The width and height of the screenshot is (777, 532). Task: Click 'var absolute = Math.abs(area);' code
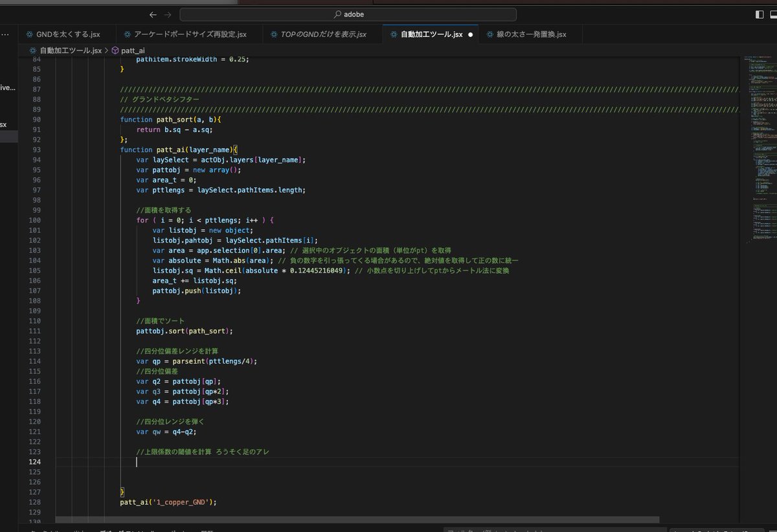tap(212, 260)
